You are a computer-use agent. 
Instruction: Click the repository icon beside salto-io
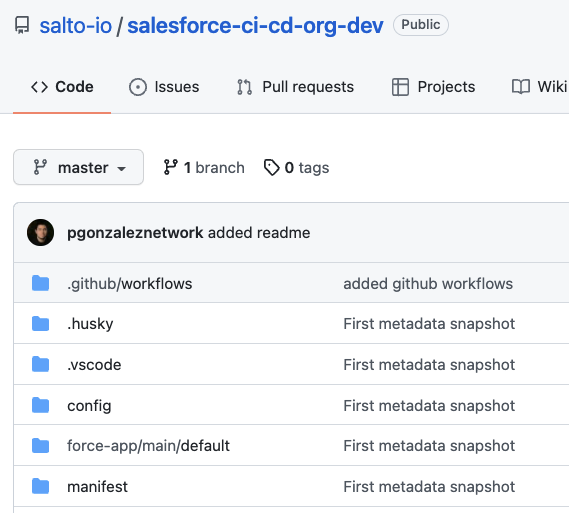22,25
